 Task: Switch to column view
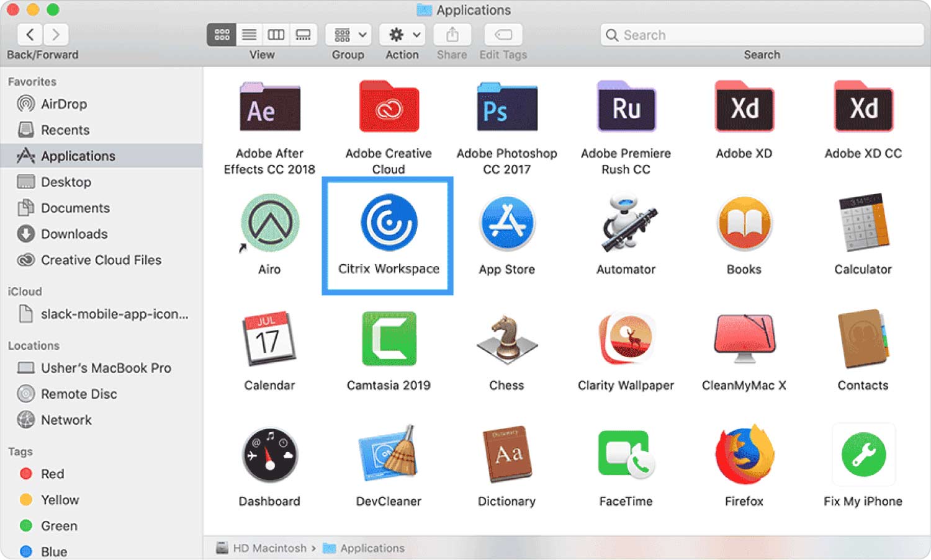point(276,35)
